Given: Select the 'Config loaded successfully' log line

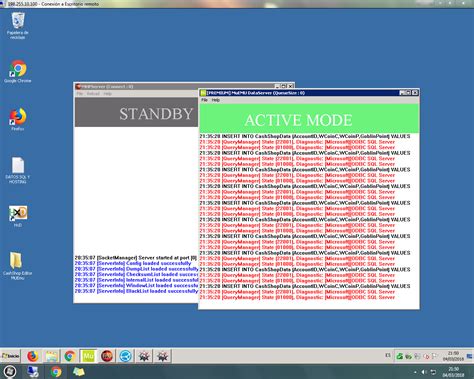Looking at the screenshot, I should pyautogui.click(x=133, y=263).
